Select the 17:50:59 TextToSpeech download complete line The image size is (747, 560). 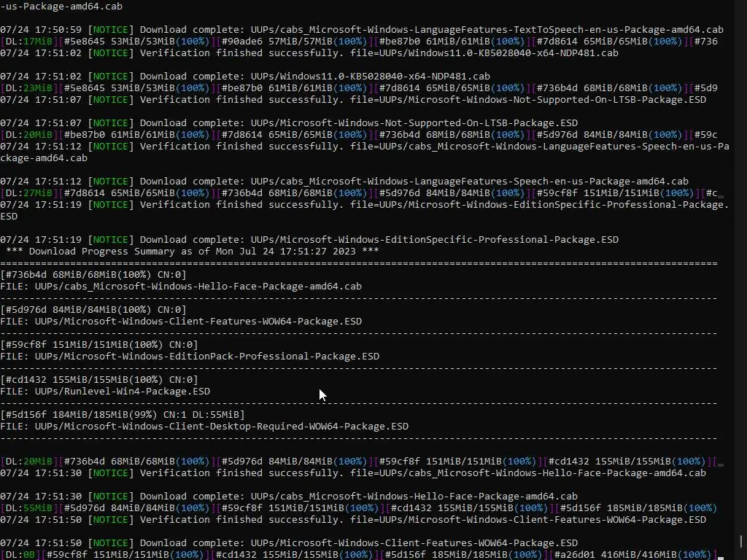pyautogui.click(x=362, y=29)
